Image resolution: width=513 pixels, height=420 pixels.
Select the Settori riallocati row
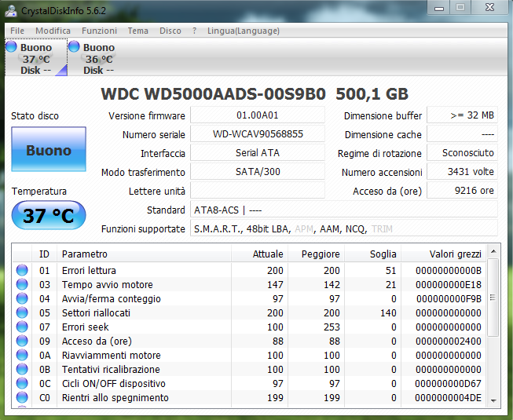coord(249,312)
